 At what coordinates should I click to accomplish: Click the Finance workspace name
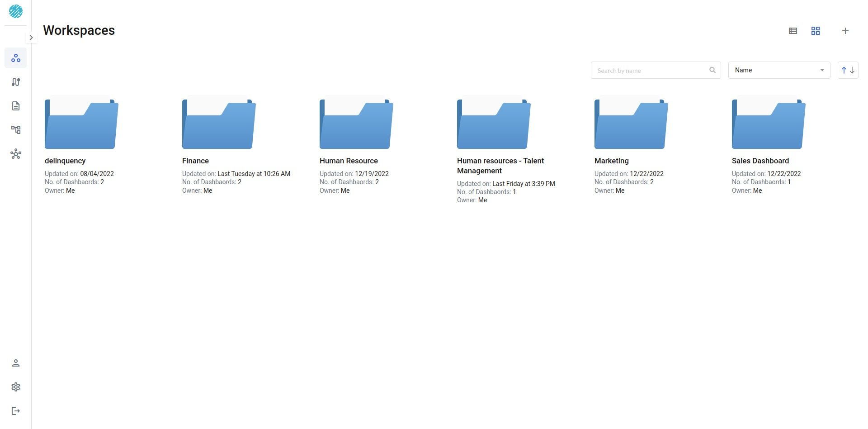point(195,161)
